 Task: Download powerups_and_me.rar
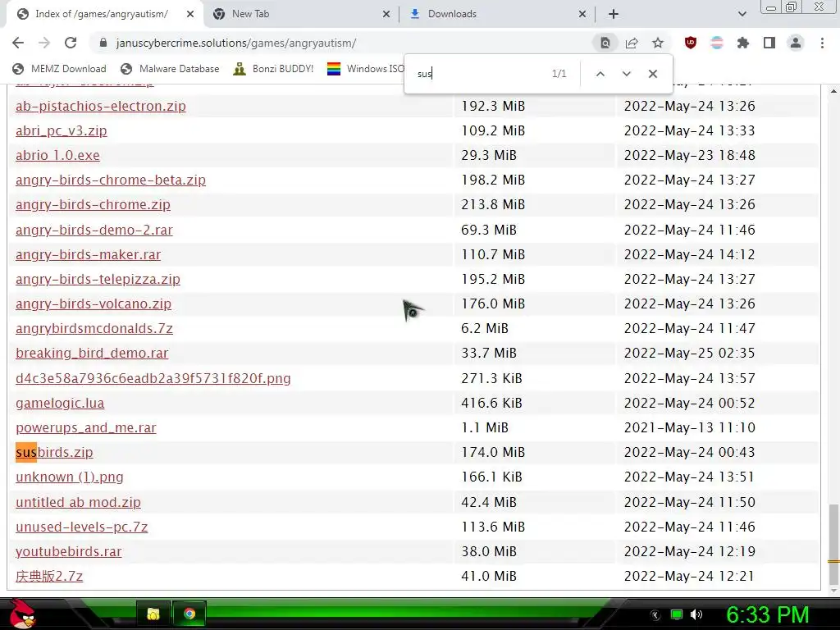[x=85, y=427]
